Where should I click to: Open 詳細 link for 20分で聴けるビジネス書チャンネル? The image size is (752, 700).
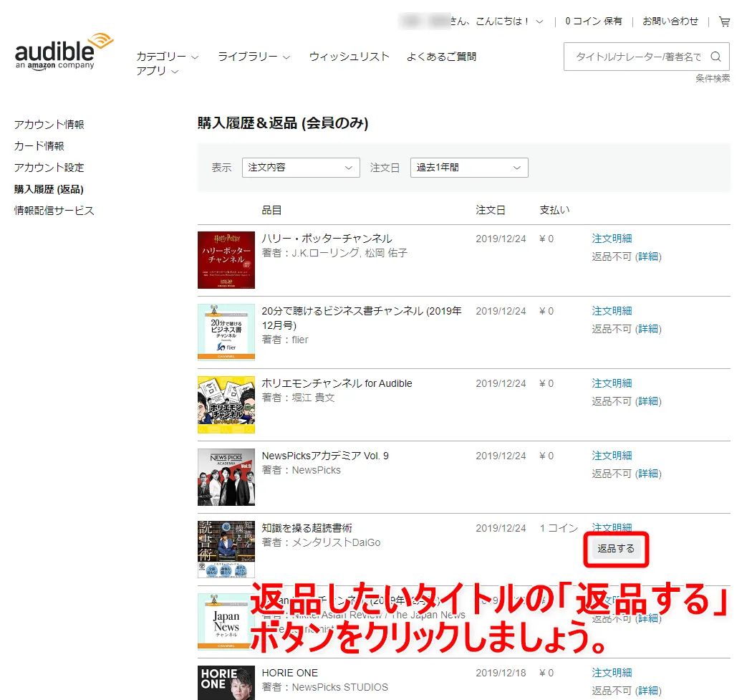648,329
